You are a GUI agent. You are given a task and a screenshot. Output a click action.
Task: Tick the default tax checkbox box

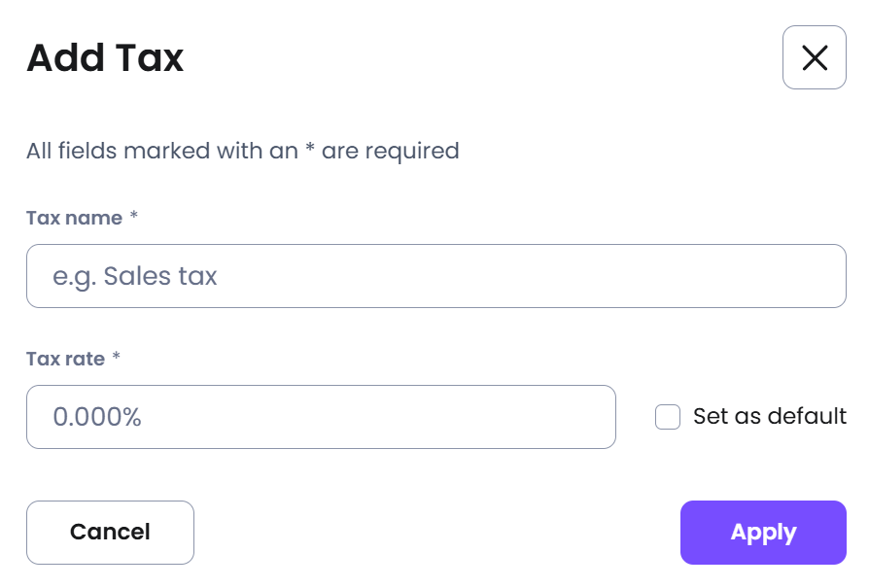(x=667, y=417)
